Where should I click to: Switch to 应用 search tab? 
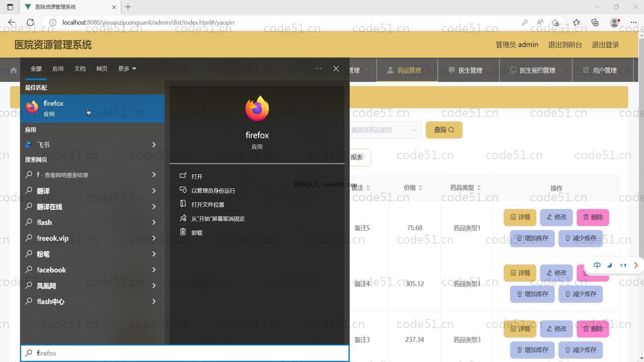click(58, 69)
